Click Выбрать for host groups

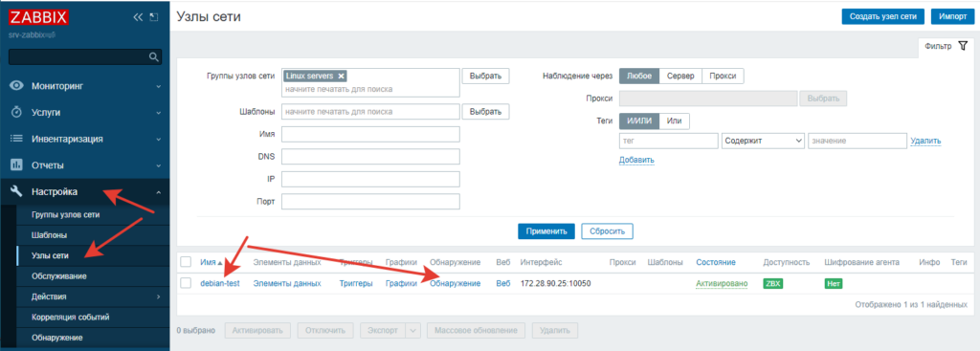[485, 76]
